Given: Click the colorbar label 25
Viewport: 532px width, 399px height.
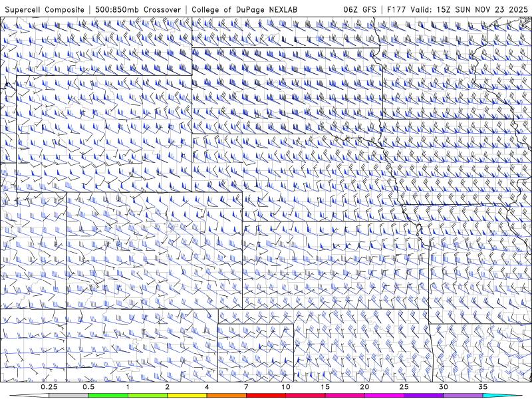Looking at the screenshot, I should (x=404, y=387).
